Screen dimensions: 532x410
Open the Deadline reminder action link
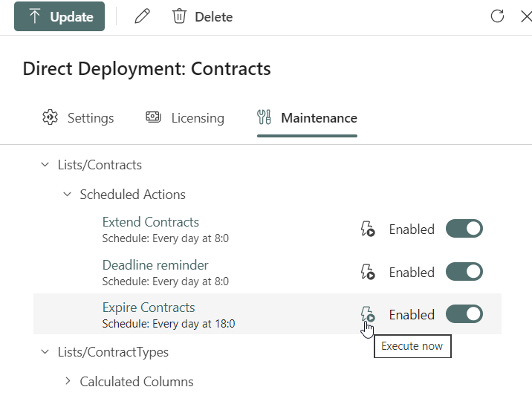(x=155, y=265)
